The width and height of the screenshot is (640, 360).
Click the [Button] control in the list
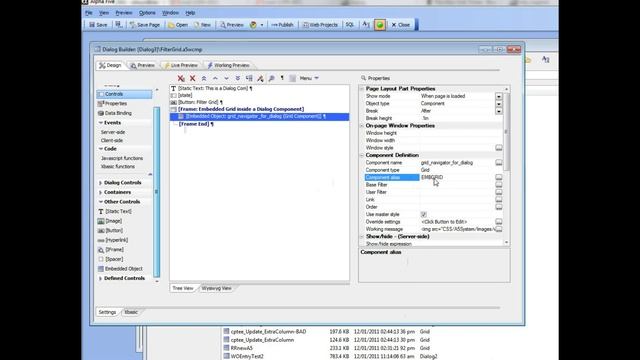110,231
